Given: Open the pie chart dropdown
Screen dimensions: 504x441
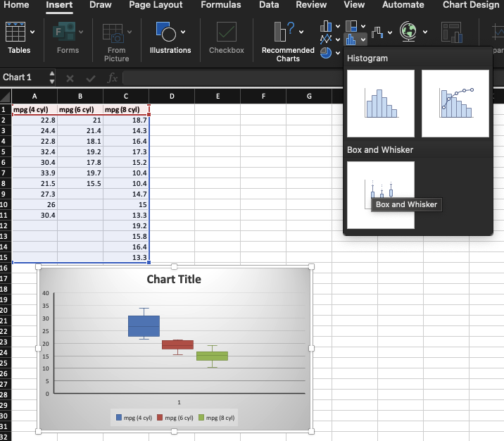Looking at the screenshot, I should tap(337, 52).
